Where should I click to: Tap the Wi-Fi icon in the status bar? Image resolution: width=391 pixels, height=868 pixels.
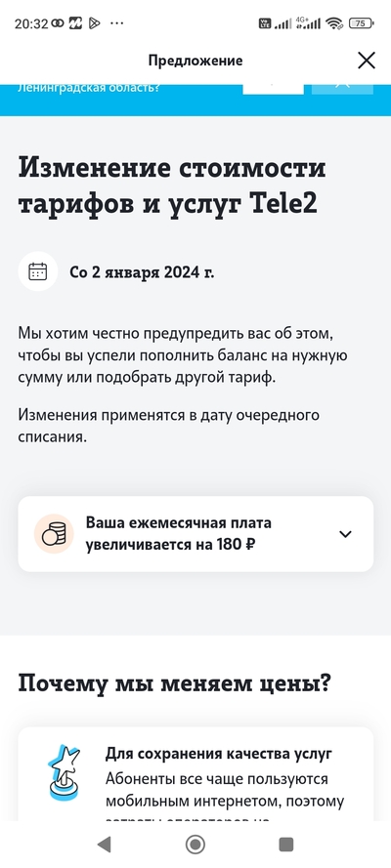[x=334, y=23]
